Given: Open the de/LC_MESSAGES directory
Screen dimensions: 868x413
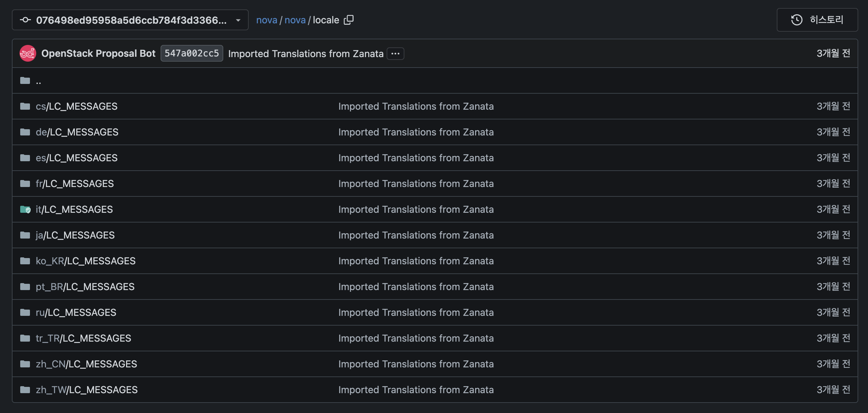Looking at the screenshot, I should pyautogui.click(x=77, y=132).
